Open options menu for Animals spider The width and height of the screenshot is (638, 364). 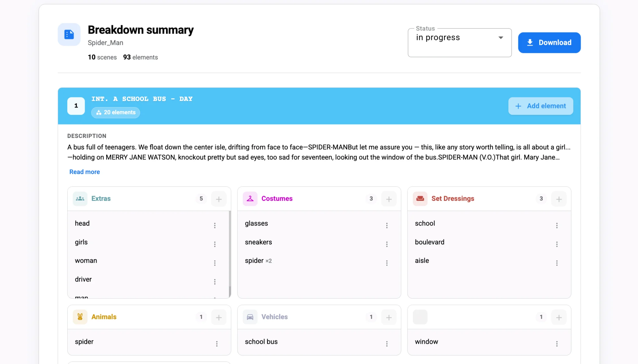217,344
